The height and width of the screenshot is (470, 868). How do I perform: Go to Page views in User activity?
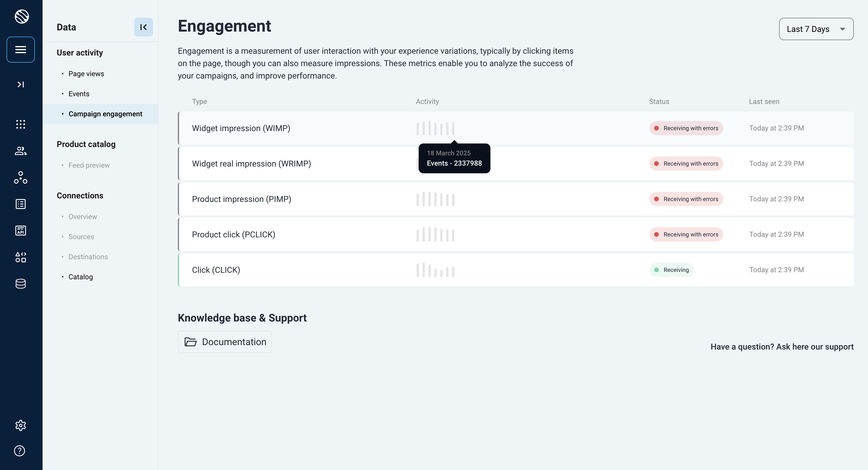(x=86, y=74)
